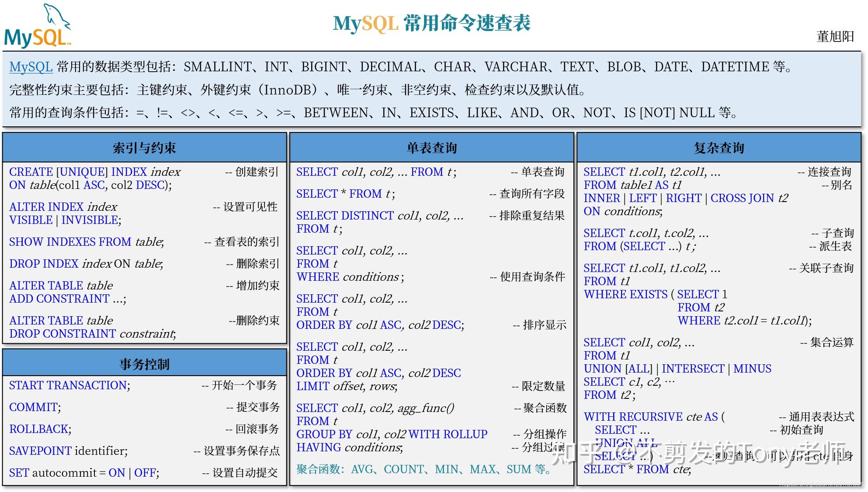The width and height of the screenshot is (868, 492).
Task: Select the 单表查询 section header
Action: pos(431,148)
